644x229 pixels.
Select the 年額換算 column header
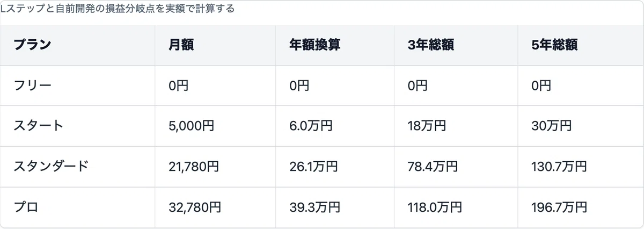(314, 45)
